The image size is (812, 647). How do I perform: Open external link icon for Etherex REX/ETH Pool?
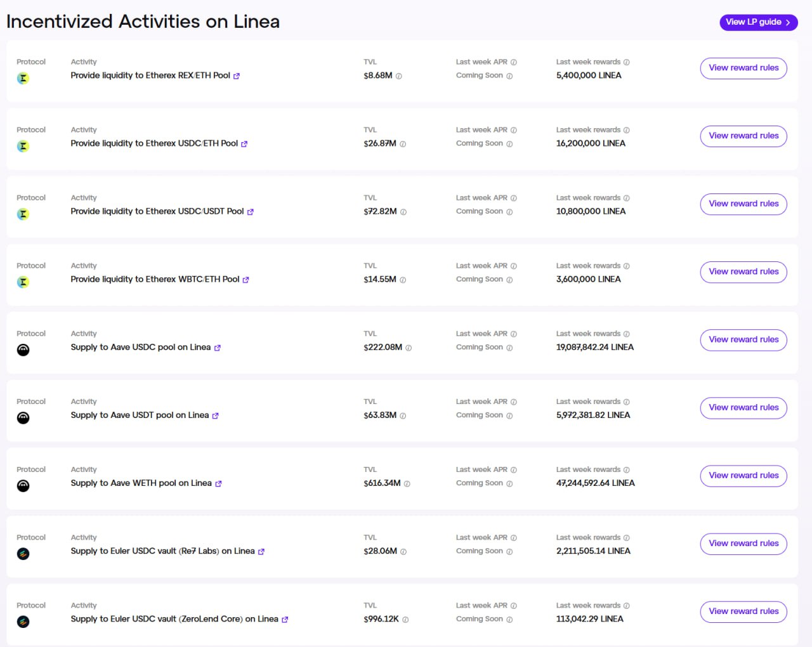tap(237, 76)
